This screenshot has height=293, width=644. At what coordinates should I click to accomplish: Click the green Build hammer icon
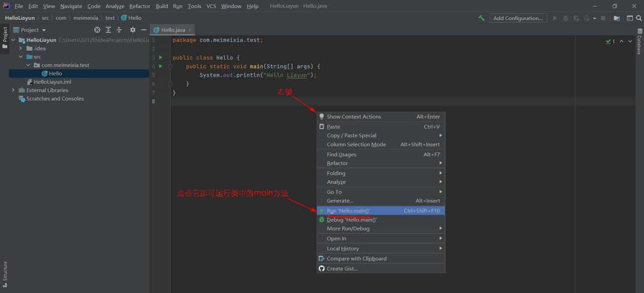(x=481, y=18)
